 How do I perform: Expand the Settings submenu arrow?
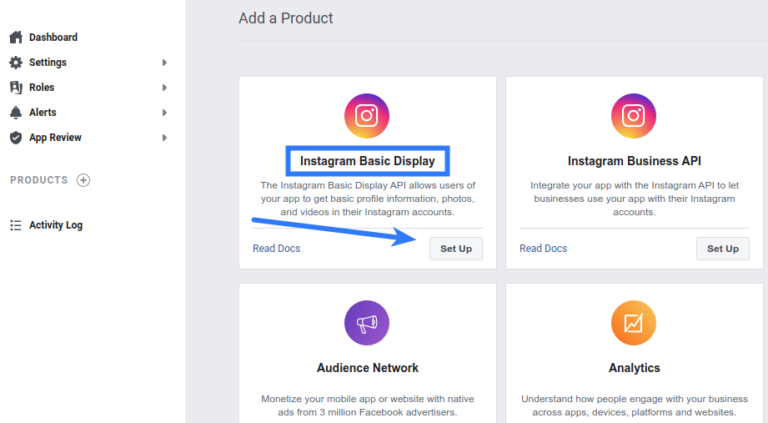[165, 63]
